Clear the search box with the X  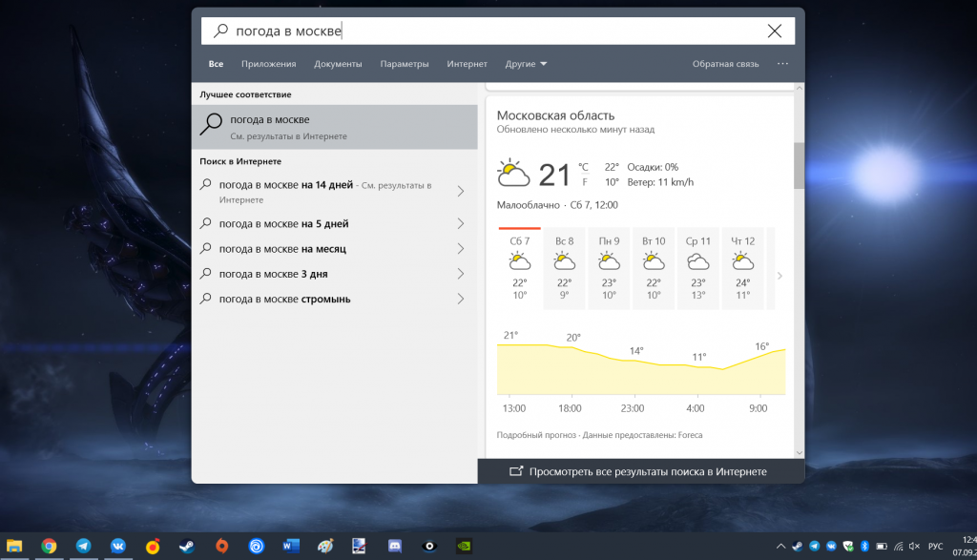pos(775,31)
